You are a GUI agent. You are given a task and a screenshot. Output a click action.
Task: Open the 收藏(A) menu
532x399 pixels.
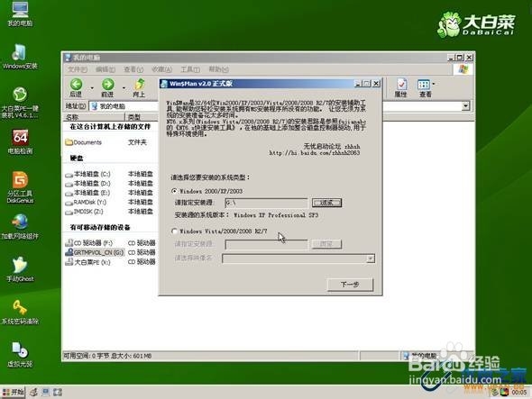[x=161, y=69]
